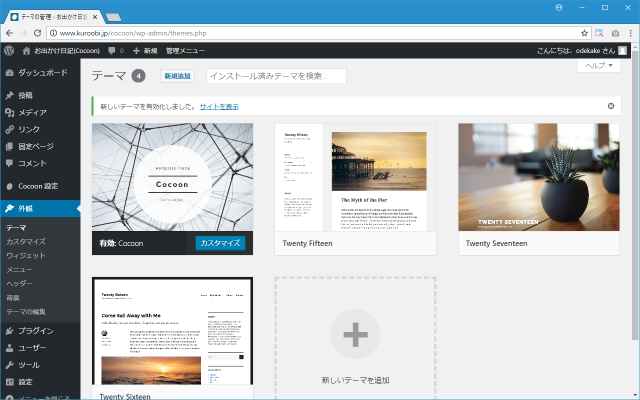Bookmark this page with star icon
This screenshot has height=400, width=640.
(584, 33)
